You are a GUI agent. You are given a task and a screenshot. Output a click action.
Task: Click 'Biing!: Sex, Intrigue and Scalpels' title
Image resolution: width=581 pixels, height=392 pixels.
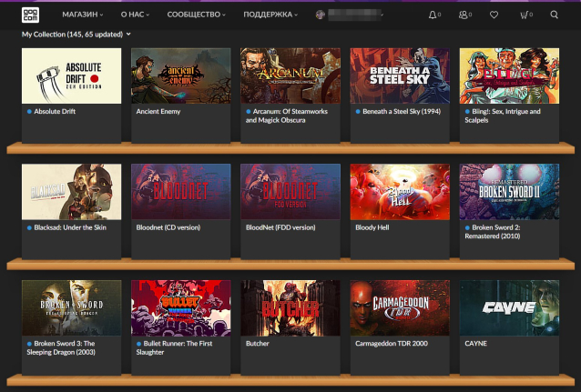point(503,116)
